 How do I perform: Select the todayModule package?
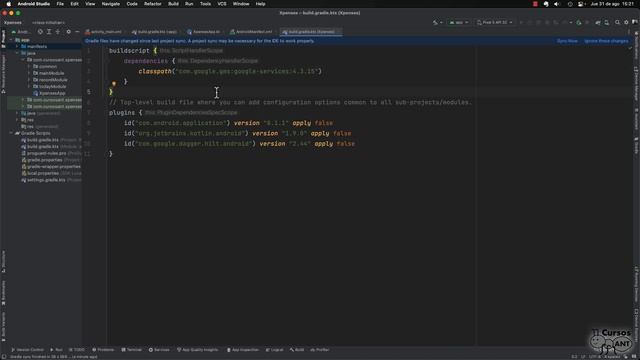(x=49, y=87)
